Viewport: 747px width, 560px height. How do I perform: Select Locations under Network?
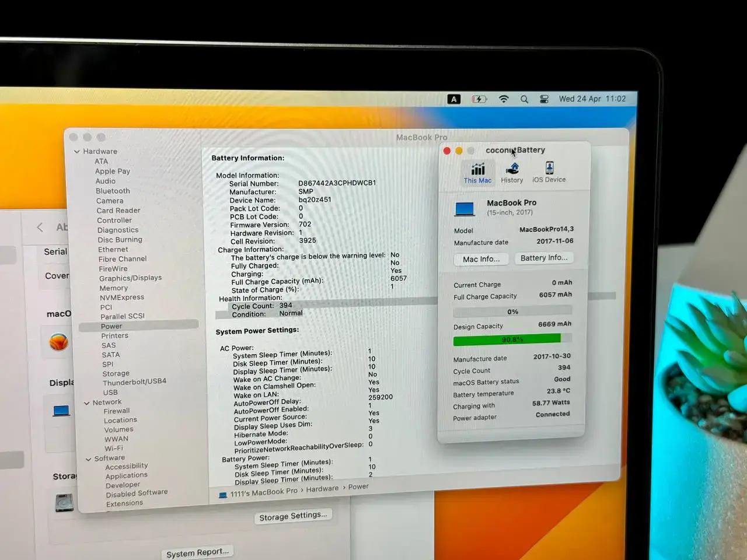pyautogui.click(x=121, y=421)
